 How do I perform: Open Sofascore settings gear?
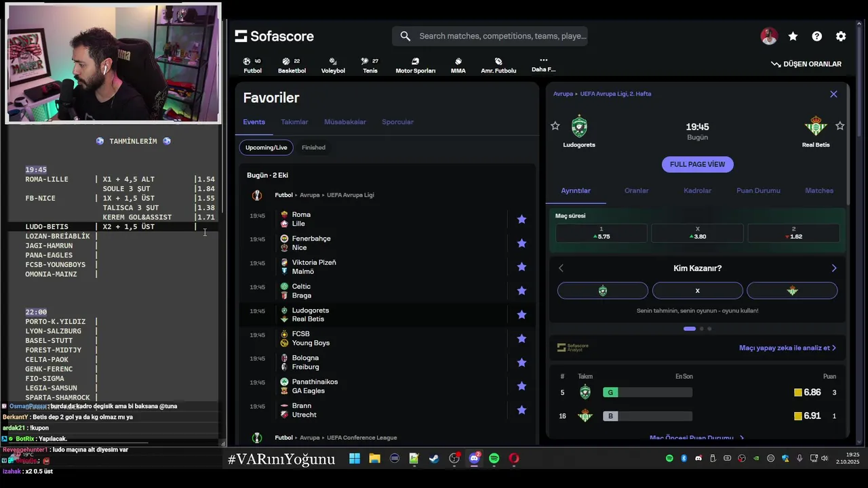841,37
